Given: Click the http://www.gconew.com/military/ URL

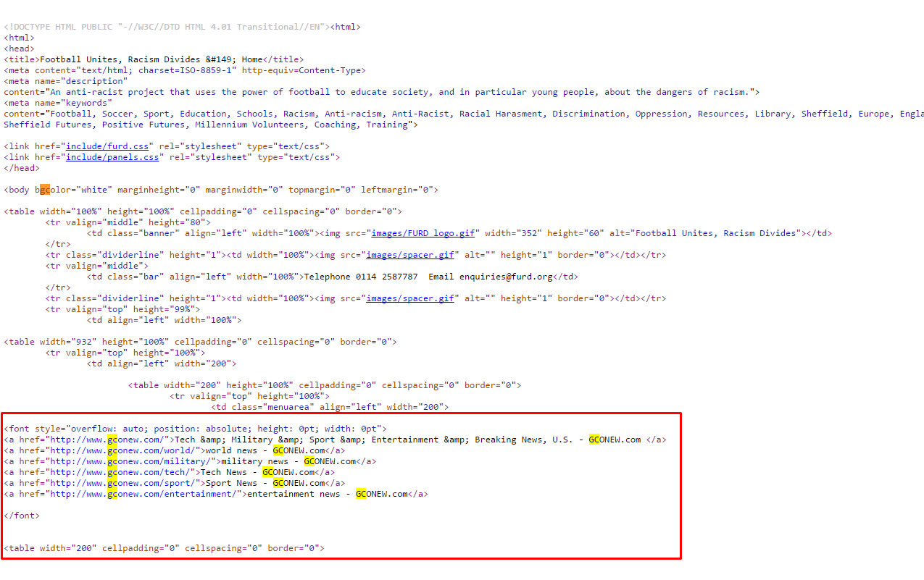Looking at the screenshot, I should point(130,461).
